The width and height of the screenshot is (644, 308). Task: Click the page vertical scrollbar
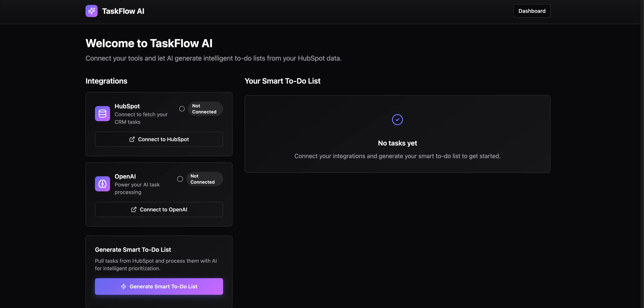[x=642, y=154]
